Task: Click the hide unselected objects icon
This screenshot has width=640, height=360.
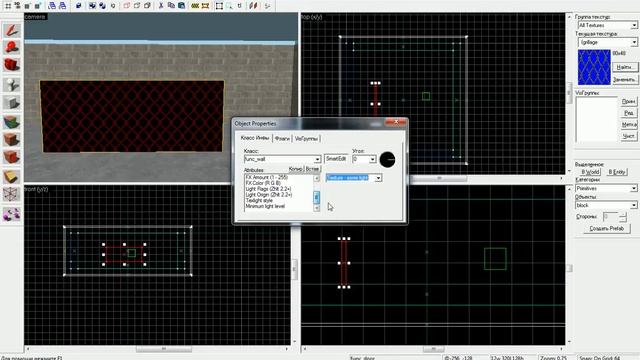Action: pos(137,6)
